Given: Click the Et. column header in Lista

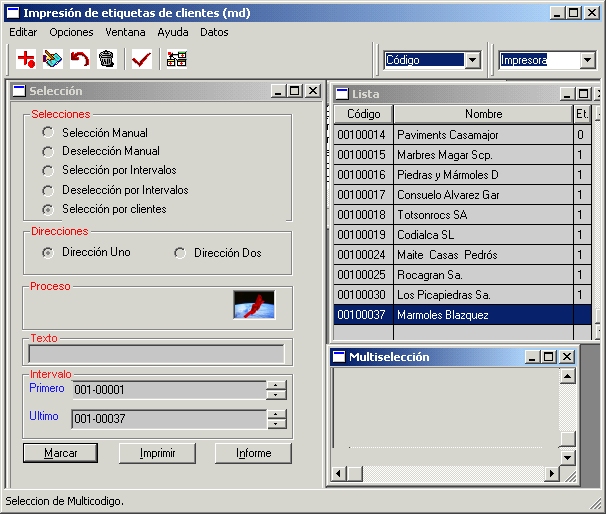Looking at the screenshot, I should (x=582, y=114).
